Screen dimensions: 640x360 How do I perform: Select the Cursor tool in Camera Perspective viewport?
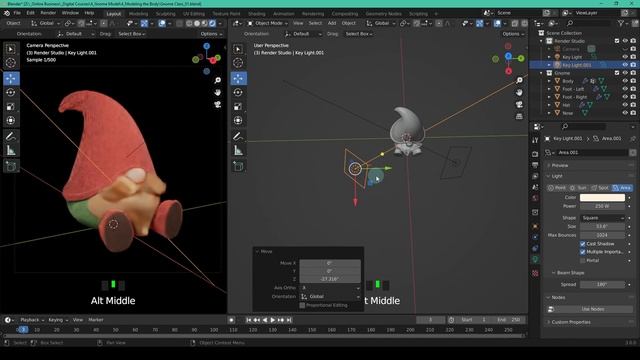pyautogui.click(x=11, y=63)
